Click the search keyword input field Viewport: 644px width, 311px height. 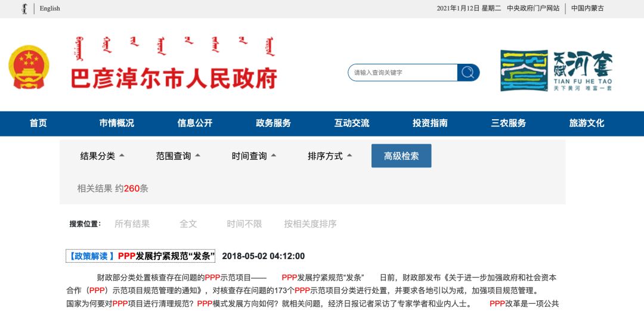402,73
